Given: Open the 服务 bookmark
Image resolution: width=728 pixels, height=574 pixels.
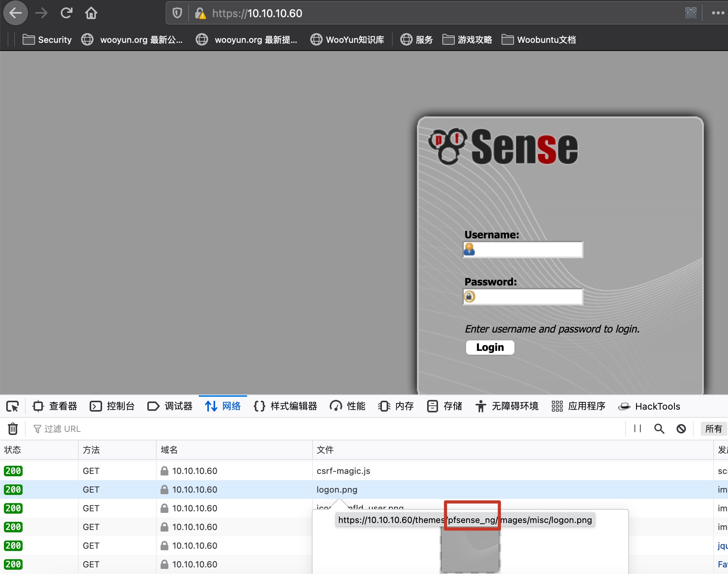Looking at the screenshot, I should [x=417, y=40].
